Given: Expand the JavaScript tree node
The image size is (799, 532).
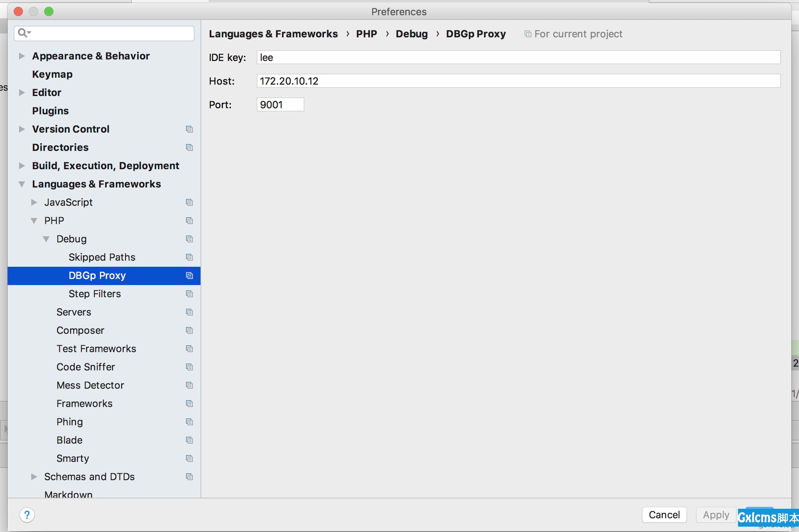Looking at the screenshot, I should pyautogui.click(x=34, y=202).
